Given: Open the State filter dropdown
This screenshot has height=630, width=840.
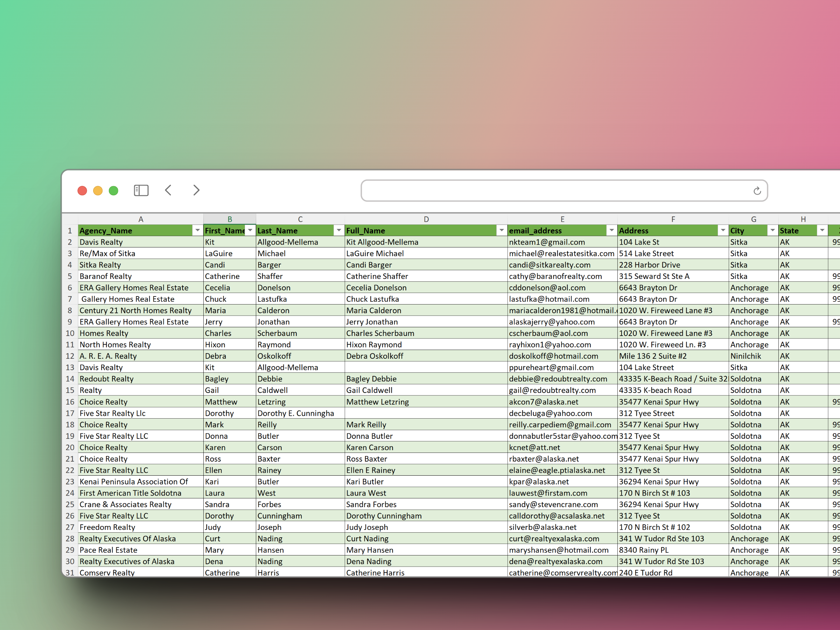Looking at the screenshot, I should [822, 231].
